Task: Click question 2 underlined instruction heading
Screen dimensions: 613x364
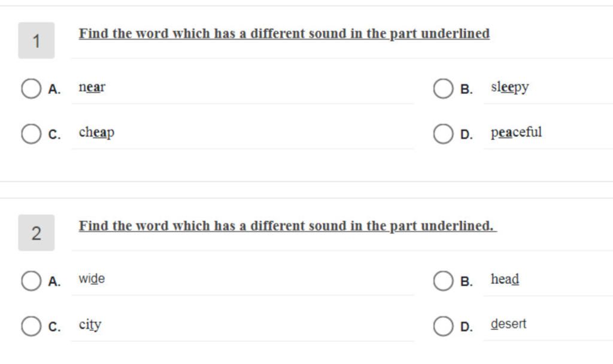Action: click(288, 226)
